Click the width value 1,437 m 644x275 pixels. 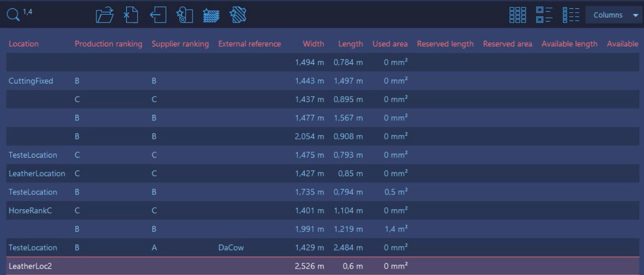click(309, 99)
